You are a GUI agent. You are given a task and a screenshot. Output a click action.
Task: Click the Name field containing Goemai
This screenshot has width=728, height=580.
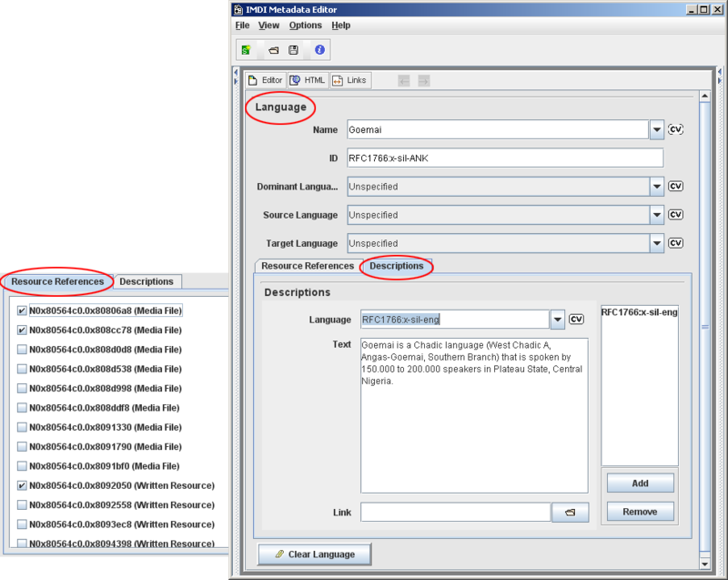[x=498, y=129]
